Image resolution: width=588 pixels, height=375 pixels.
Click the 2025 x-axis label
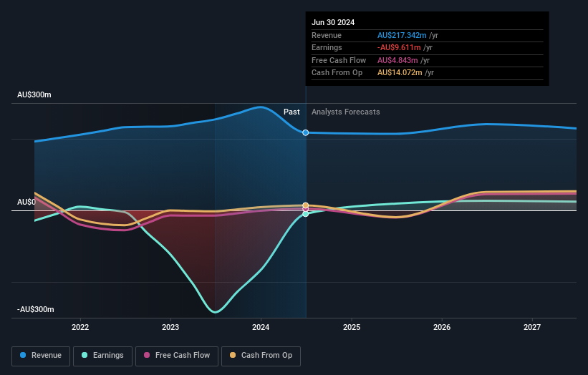point(352,327)
